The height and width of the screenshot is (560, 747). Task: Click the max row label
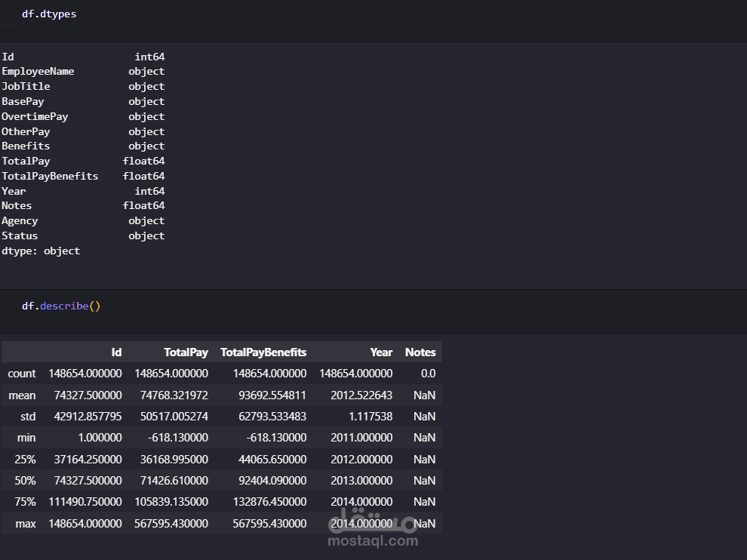pyautogui.click(x=26, y=523)
